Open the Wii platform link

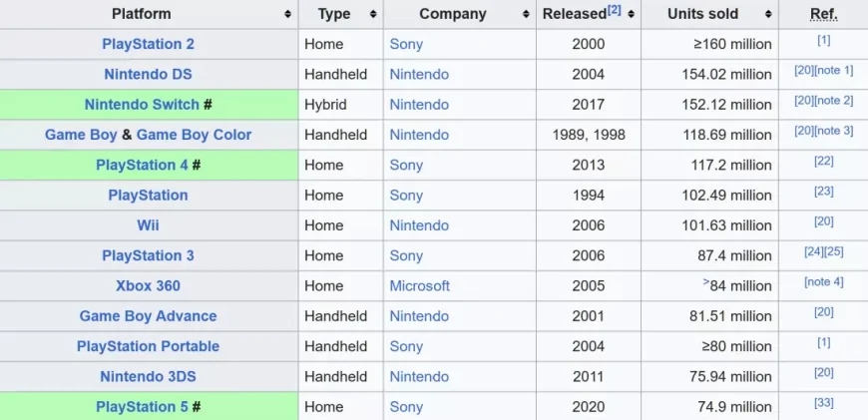tap(148, 225)
